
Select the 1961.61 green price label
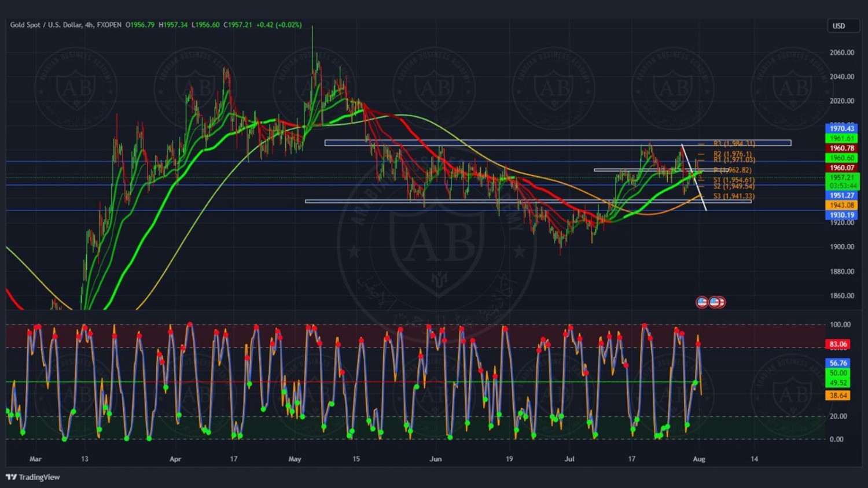pyautogui.click(x=841, y=138)
